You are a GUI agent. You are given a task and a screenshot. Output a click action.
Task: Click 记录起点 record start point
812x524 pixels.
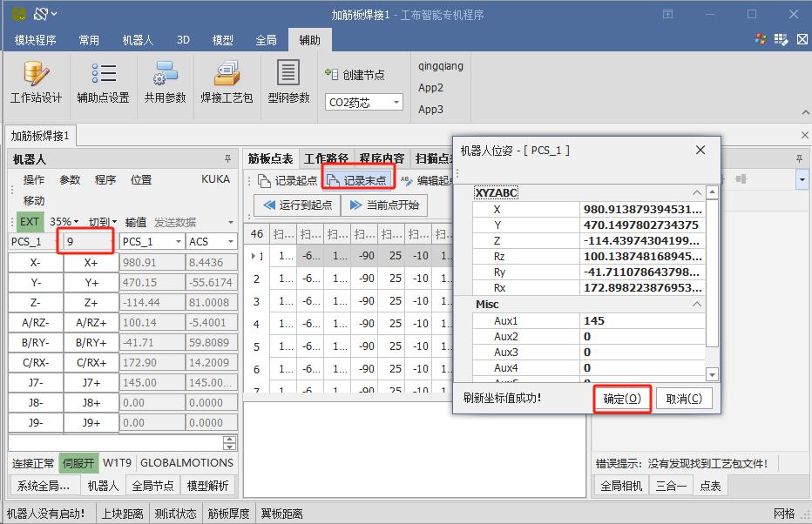tap(288, 181)
